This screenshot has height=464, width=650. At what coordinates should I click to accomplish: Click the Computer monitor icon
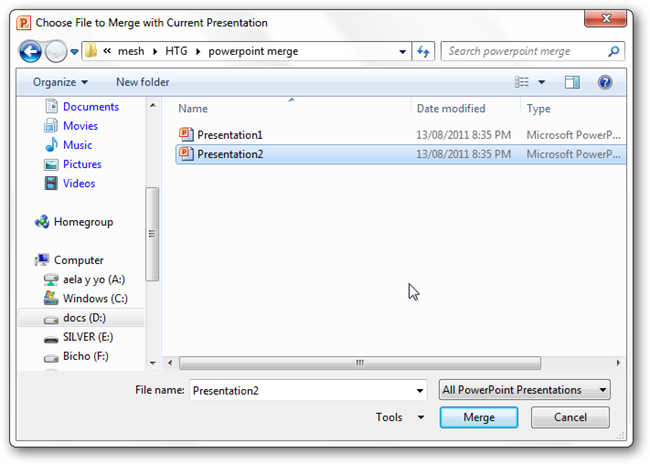(42, 260)
